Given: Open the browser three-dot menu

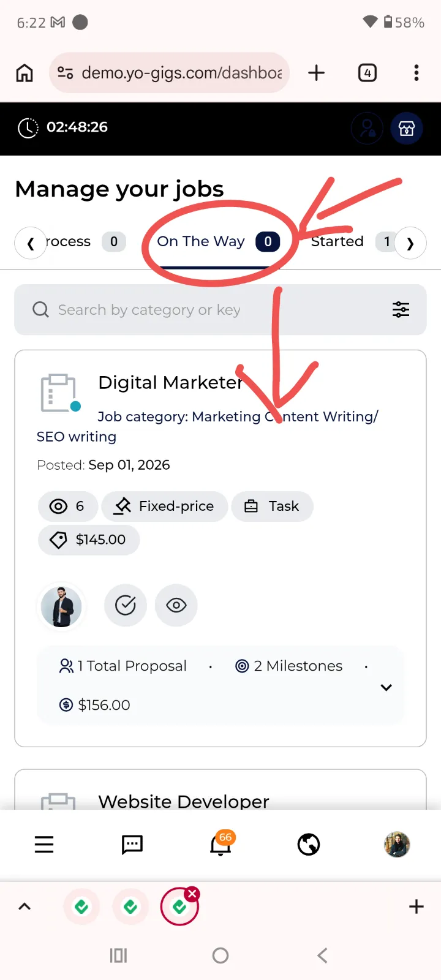Looking at the screenshot, I should (417, 73).
